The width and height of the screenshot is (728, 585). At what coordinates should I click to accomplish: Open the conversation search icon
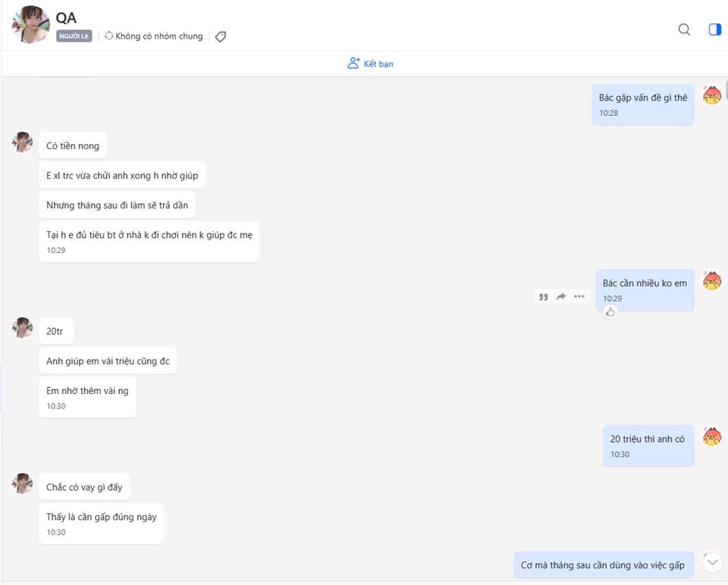pyautogui.click(x=684, y=30)
